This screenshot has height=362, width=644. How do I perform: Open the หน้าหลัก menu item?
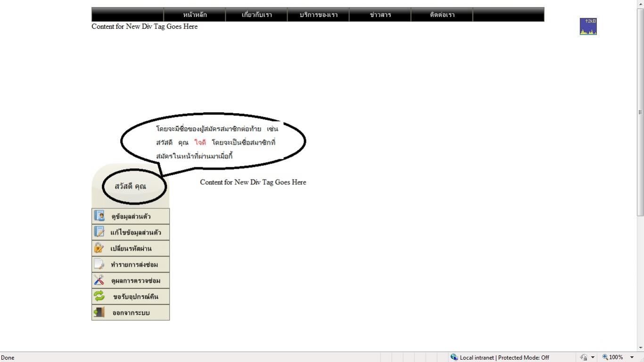[x=195, y=15]
